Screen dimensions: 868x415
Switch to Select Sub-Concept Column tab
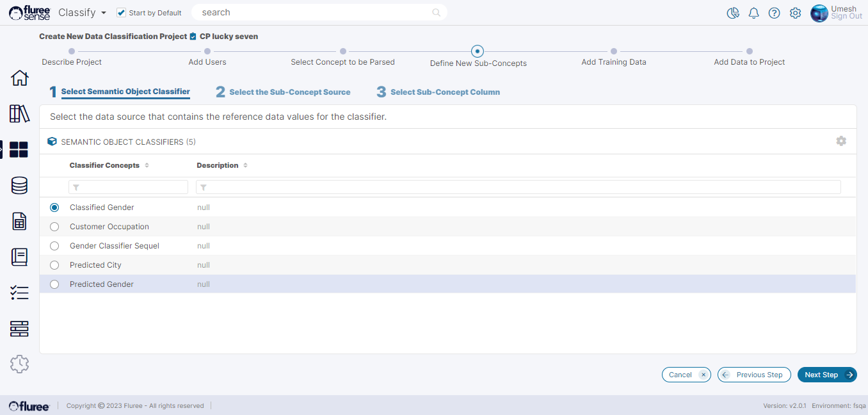445,92
